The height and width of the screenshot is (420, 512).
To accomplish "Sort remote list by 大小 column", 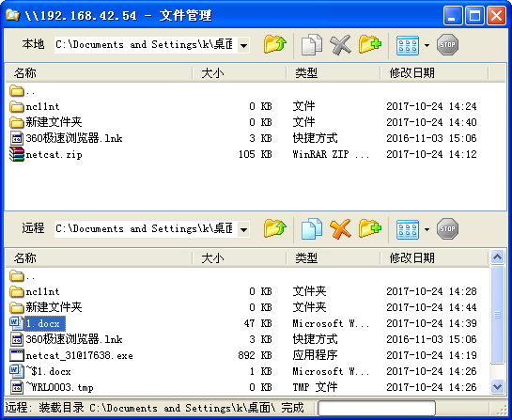I will [240, 258].
